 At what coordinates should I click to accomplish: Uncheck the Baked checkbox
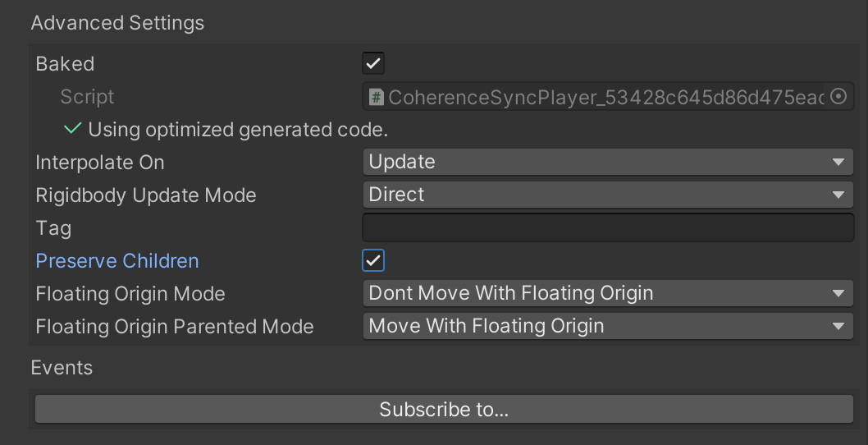[373, 63]
